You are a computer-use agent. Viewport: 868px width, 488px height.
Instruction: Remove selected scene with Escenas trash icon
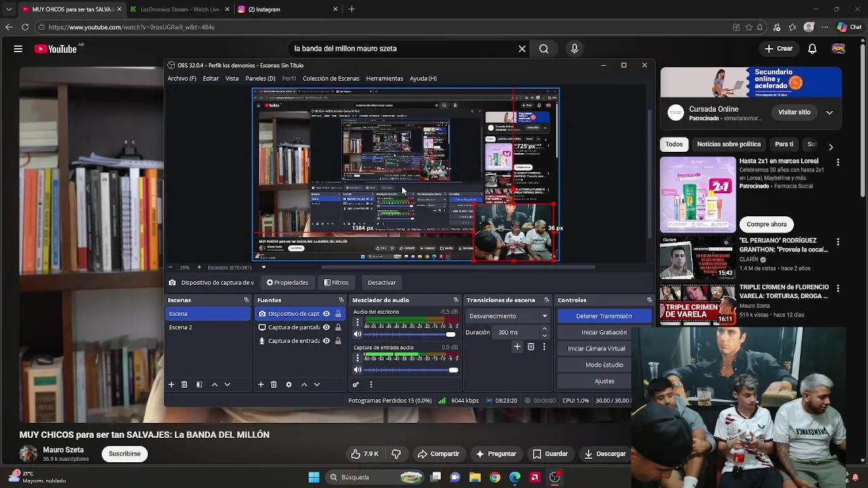pos(184,384)
